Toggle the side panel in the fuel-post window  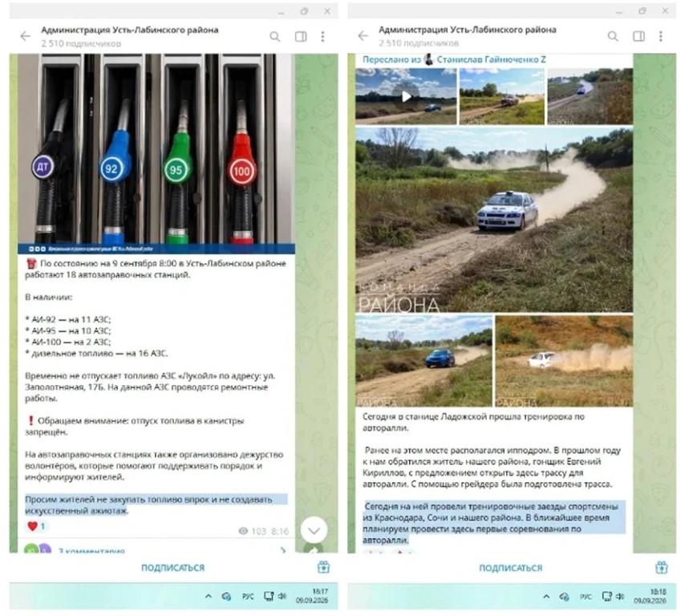[x=301, y=36]
